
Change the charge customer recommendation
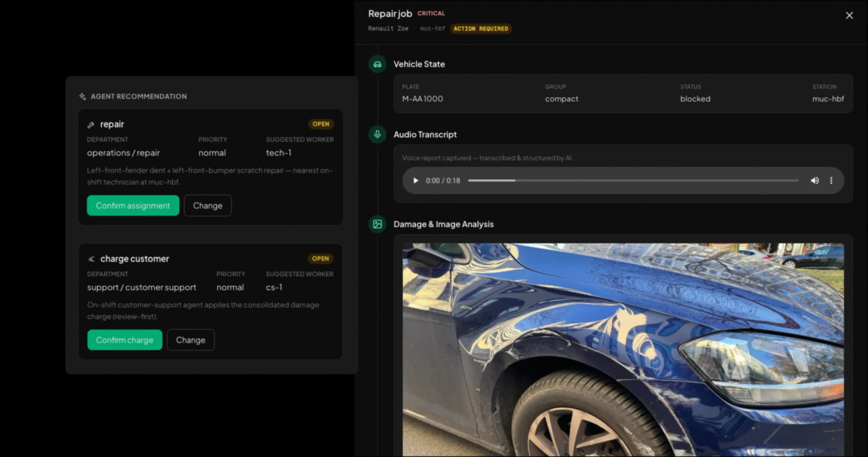click(x=191, y=340)
